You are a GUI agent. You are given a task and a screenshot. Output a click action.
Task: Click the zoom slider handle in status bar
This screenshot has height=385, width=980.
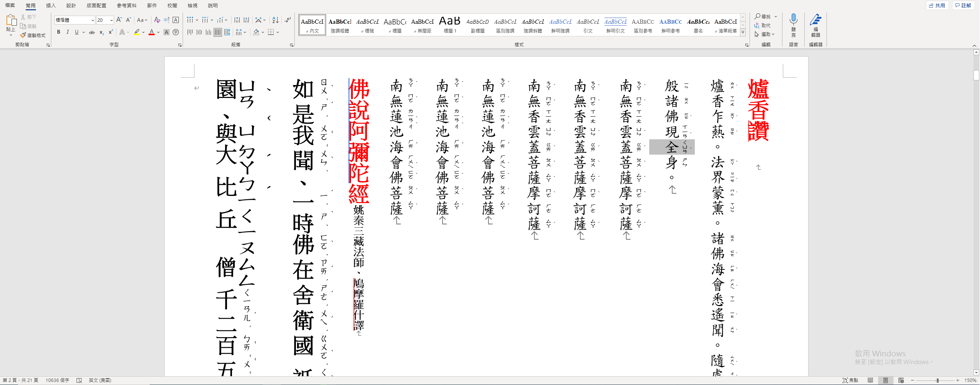pyautogui.click(x=938, y=380)
